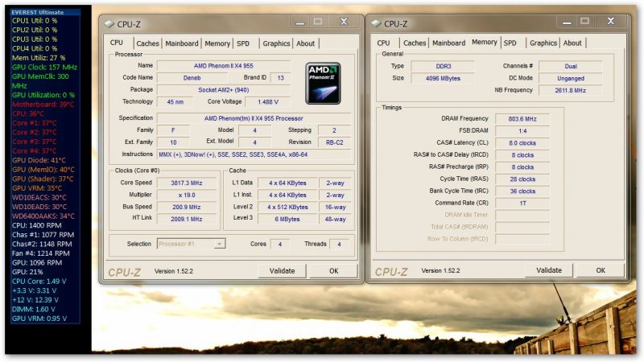Viewport: 644px width, 362px height.
Task: Click the Package value Socket AM2+ (940)
Action: 224,90
